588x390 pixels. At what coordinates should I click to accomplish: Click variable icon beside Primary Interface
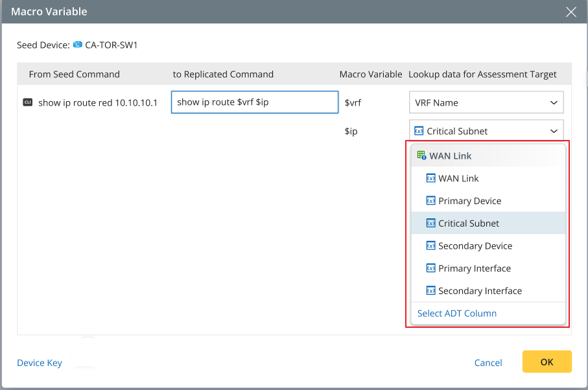coord(430,268)
